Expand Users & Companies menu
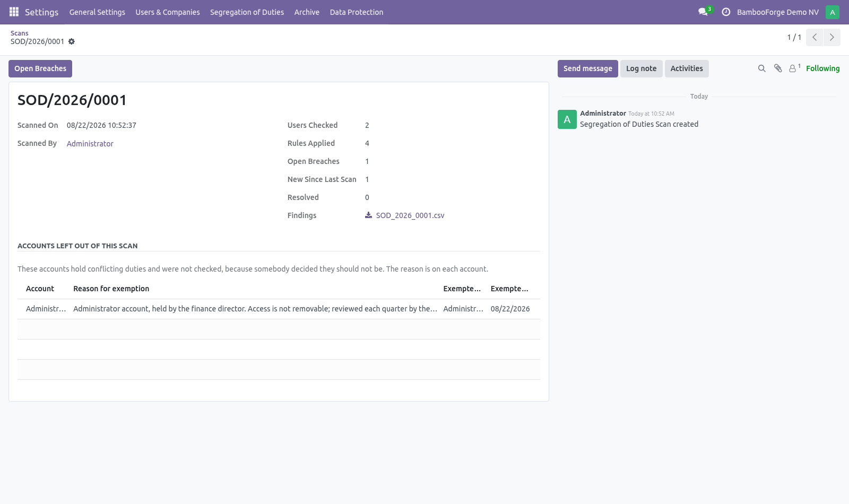The image size is (849, 504). tap(168, 12)
